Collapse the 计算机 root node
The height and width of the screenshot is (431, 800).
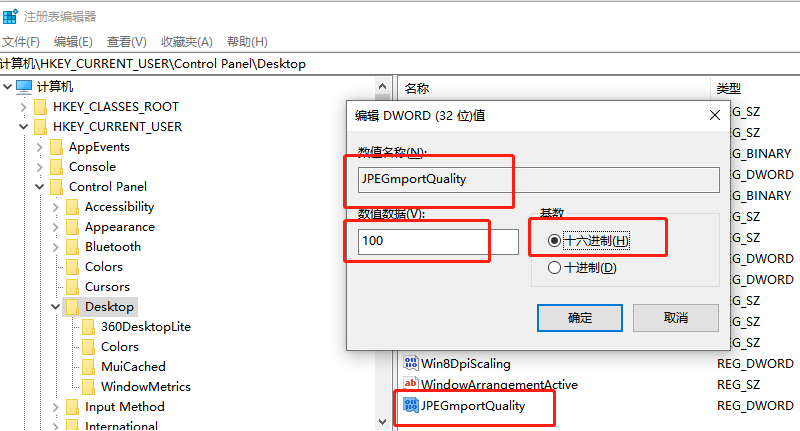[8, 87]
